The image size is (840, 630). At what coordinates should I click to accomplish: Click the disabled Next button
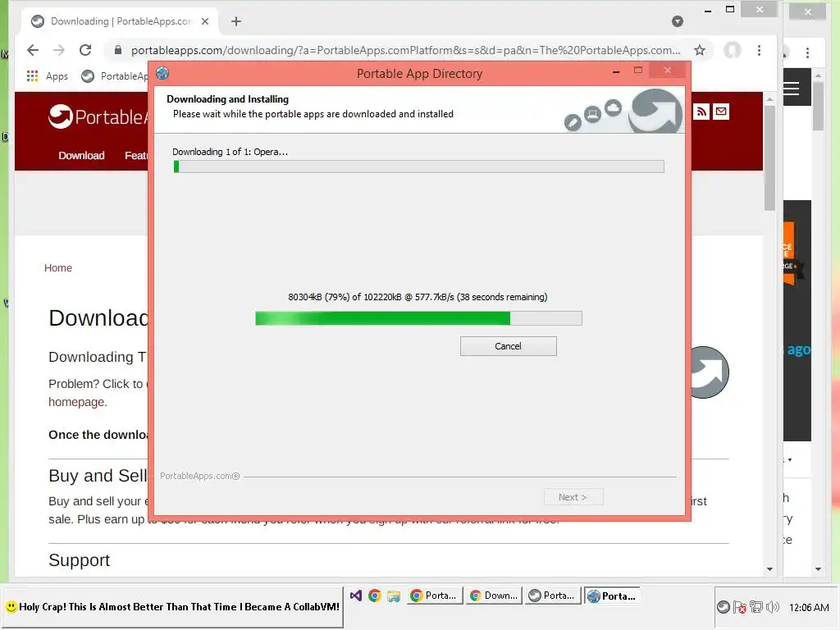pos(573,497)
